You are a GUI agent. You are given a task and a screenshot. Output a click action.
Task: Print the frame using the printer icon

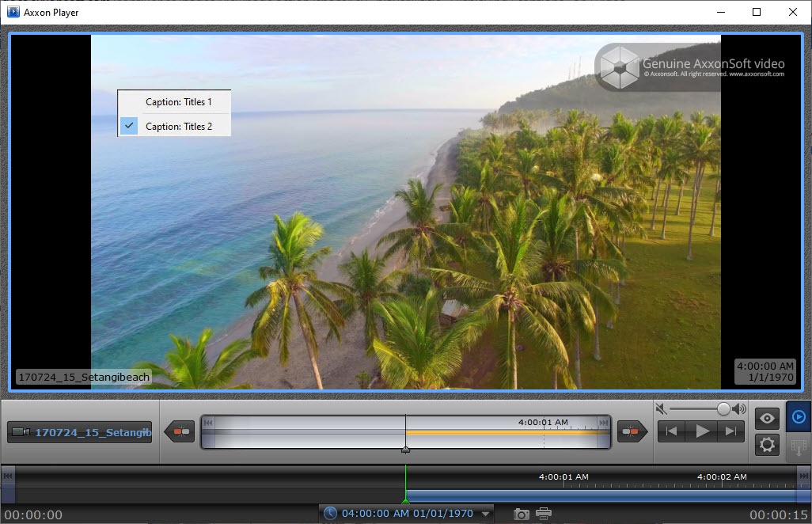(544, 515)
